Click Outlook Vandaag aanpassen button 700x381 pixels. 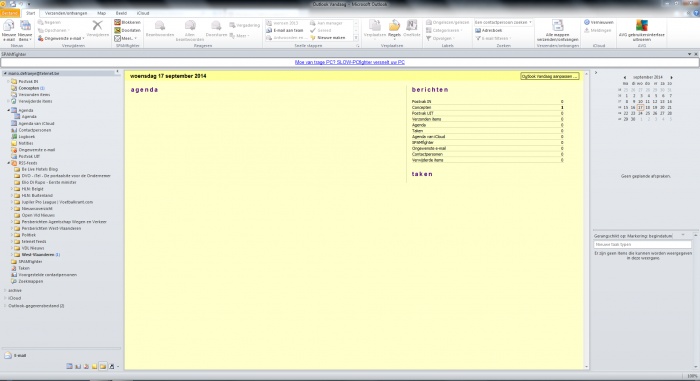(550, 76)
